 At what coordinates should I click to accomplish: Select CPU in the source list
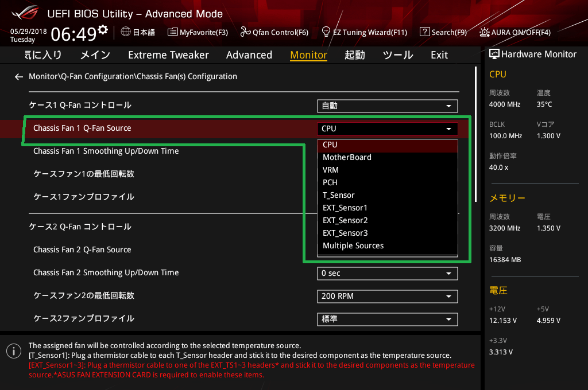[x=388, y=145]
